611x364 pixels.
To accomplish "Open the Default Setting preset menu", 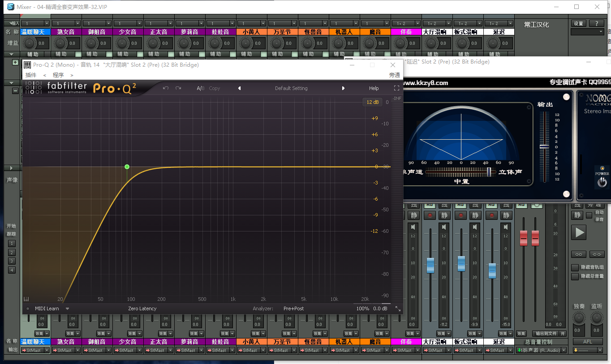I will (291, 88).
